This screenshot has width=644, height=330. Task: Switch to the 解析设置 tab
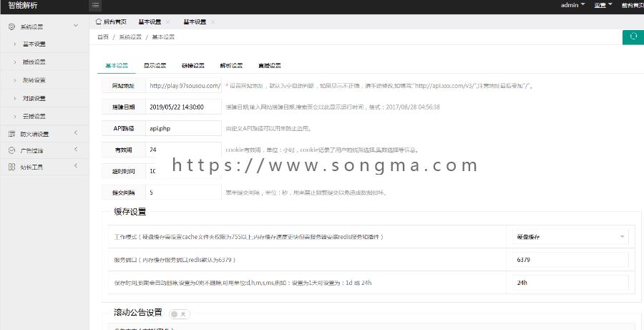(231, 66)
